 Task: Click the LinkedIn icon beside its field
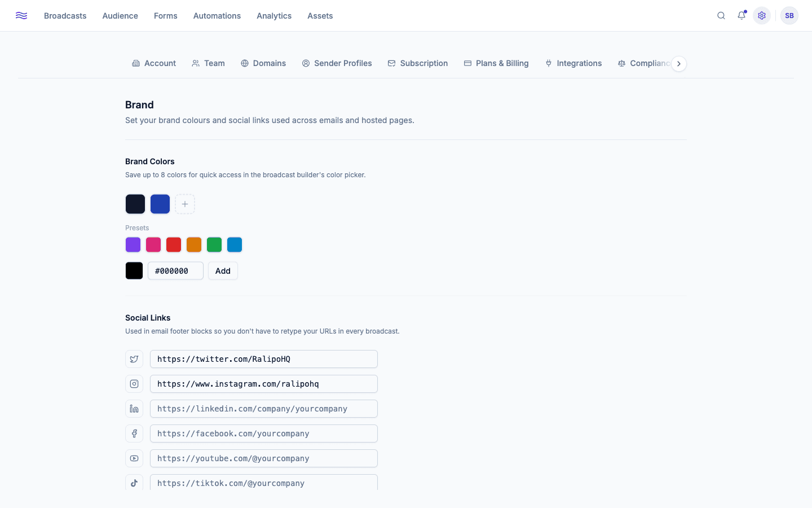[x=134, y=409]
